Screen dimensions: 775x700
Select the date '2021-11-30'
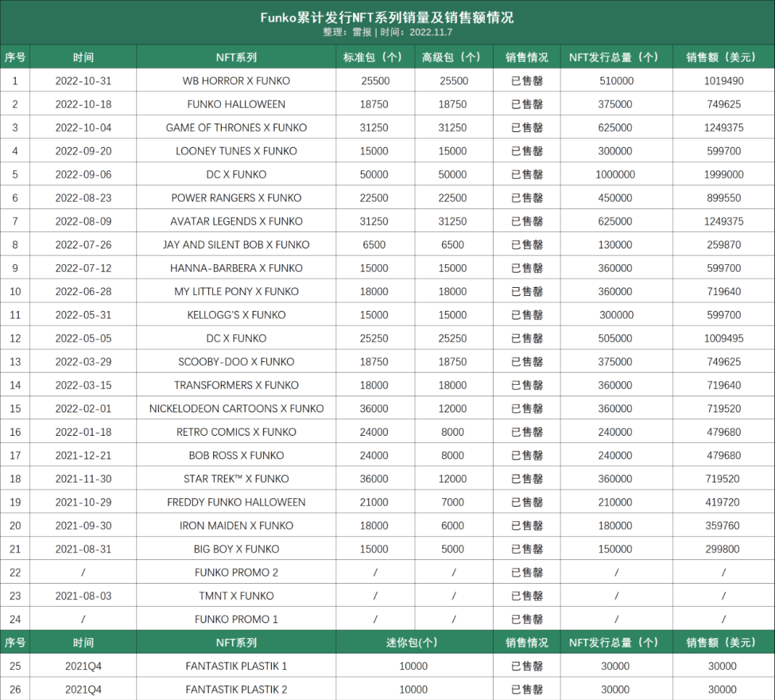(x=83, y=479)
